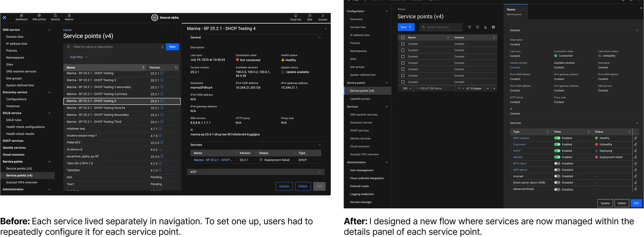
Task: Click edit pencil for the DNS resolver service
Action: coord(636,138)
